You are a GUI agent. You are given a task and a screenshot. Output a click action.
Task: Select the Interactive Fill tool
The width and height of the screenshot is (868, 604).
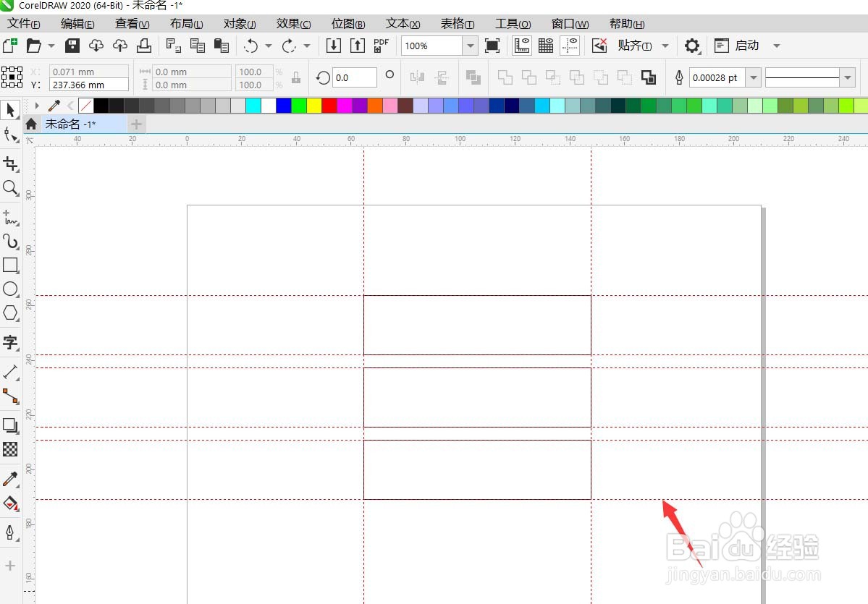click(x=10, y=503)
